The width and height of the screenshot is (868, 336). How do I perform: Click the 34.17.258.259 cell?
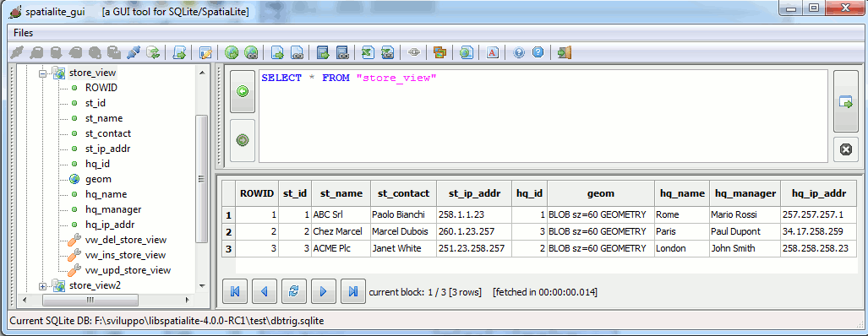pos(819,231)
